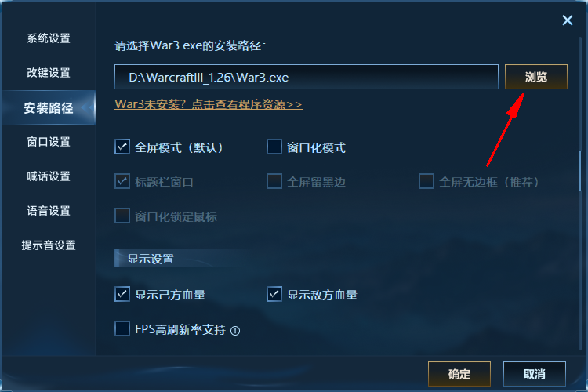Open 系统设置 tab in sidebar
The width and height of the screenshot is (588, 392).
tap(49, 38)
